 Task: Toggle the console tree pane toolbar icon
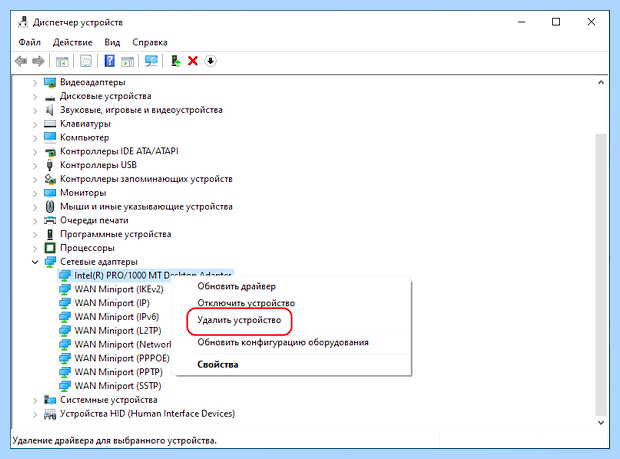62,61
